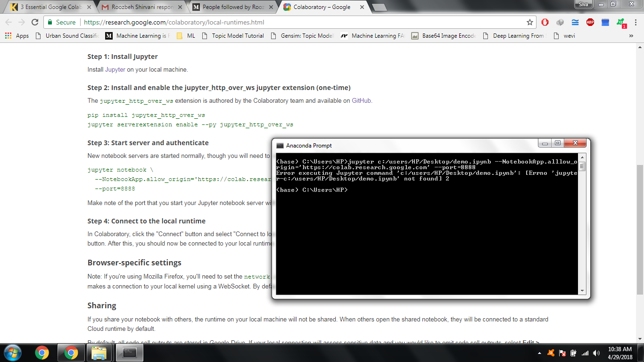The width and height of the screenshot is (644, 362).
Task: Open the Chrome three-dot menu
Action: tap(635, 22)
